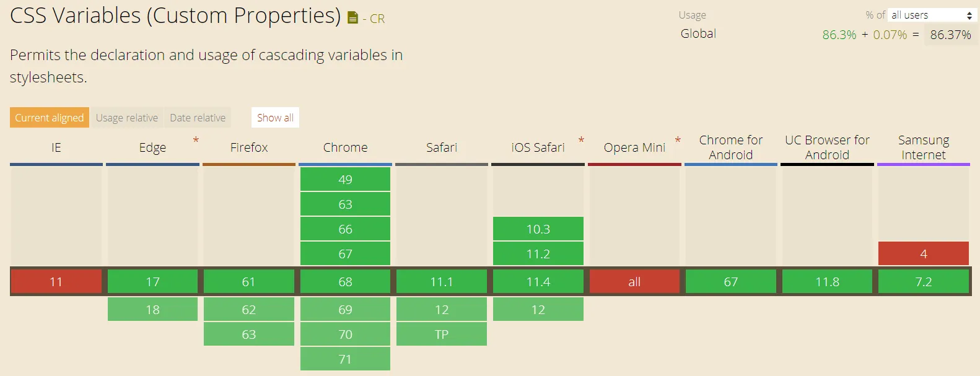This screenshot has width=980, height=376.
Task: Open the all users percentage dropdown
Action: [x=932, y=14]
